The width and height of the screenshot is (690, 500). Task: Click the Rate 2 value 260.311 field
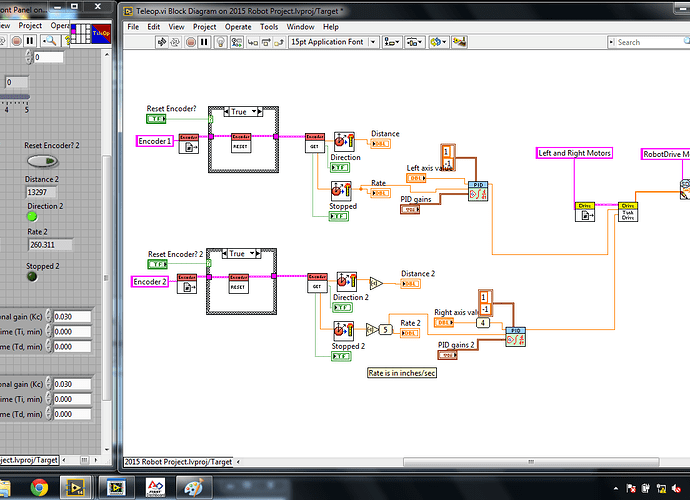tap(50, 245)
